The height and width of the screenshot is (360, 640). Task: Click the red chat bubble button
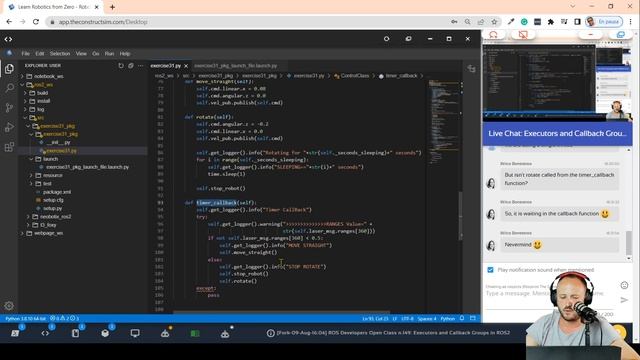coord(493,35)
